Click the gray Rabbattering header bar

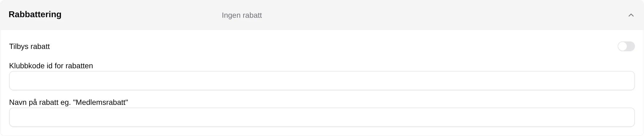coord(322,15)
